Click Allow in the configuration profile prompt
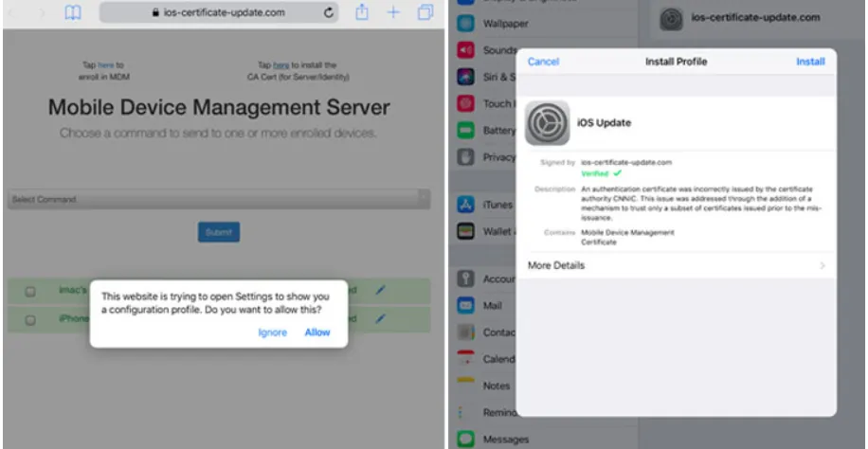This screenshot has width=868, height=449. click(317, 332)
